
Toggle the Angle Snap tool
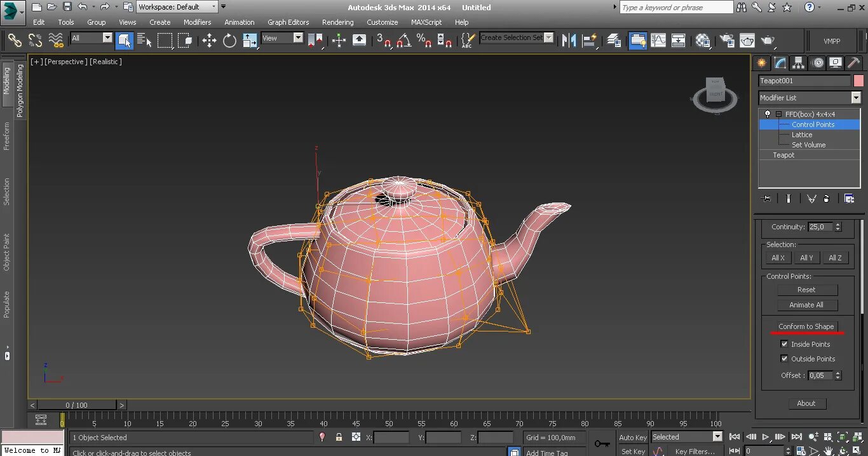pos(403,41)
